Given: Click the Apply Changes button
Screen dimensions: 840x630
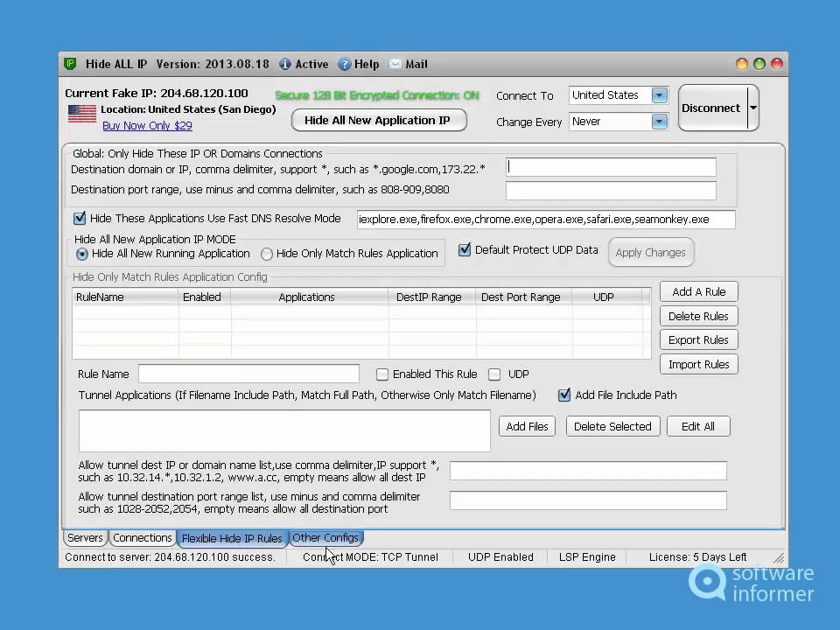Looking at the screenshot, I should coord(650,252).
